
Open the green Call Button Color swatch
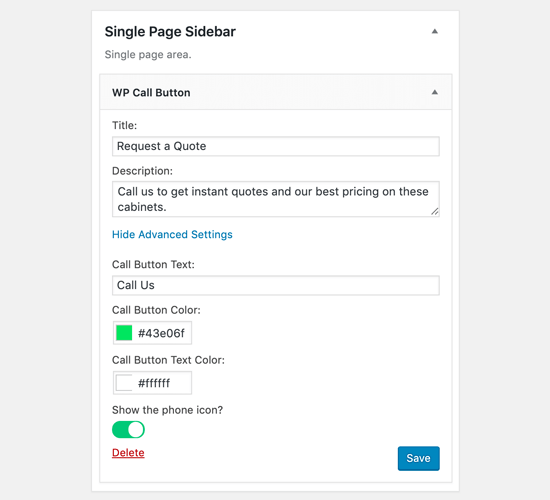point(124,333)
